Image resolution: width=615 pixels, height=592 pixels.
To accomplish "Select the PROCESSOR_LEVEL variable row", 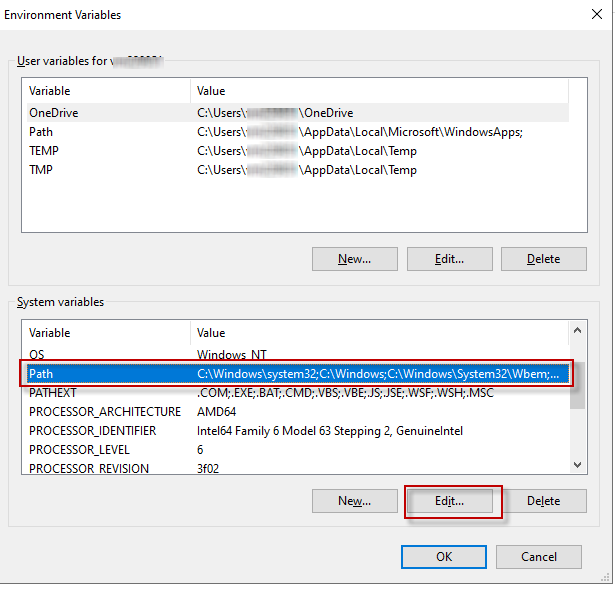I will pos(298,450).
